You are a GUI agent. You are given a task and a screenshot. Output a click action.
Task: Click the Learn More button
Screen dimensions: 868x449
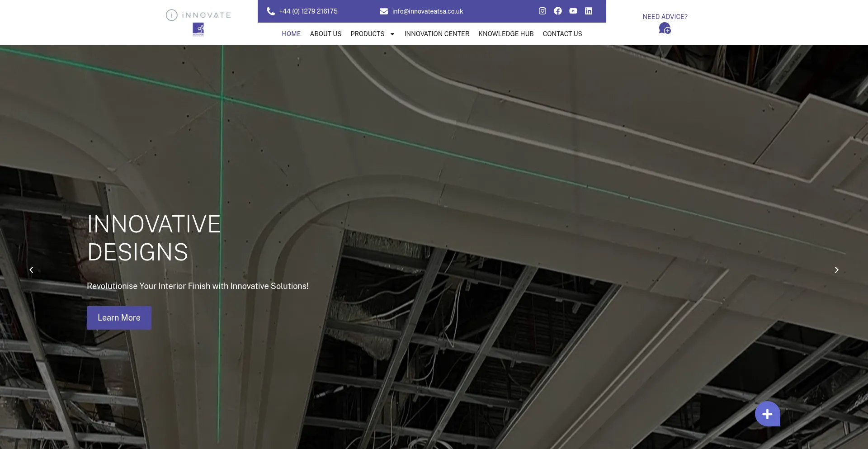point(119,318)
